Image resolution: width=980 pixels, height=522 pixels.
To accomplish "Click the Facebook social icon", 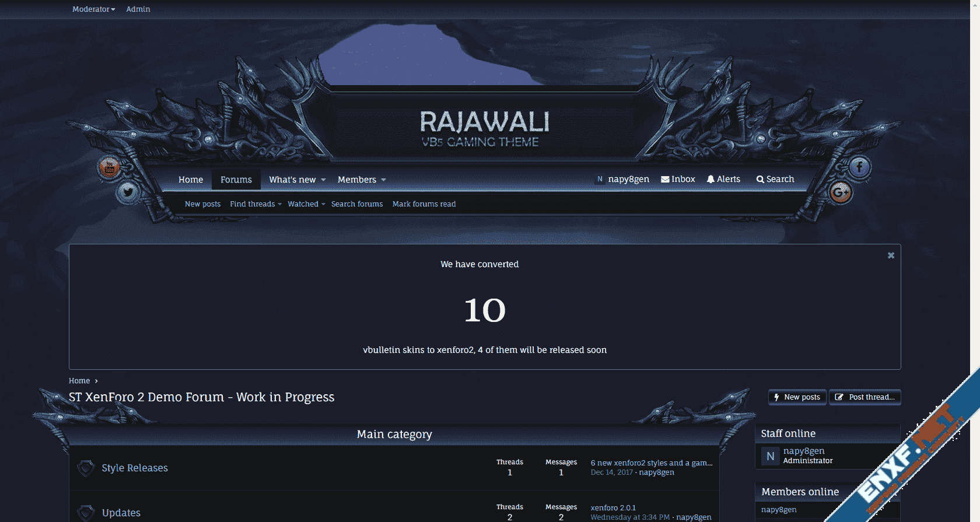I will (859, 167).
